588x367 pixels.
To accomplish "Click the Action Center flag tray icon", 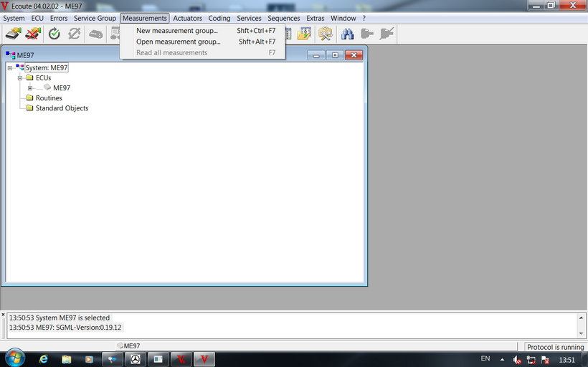I will click(545, 360).
